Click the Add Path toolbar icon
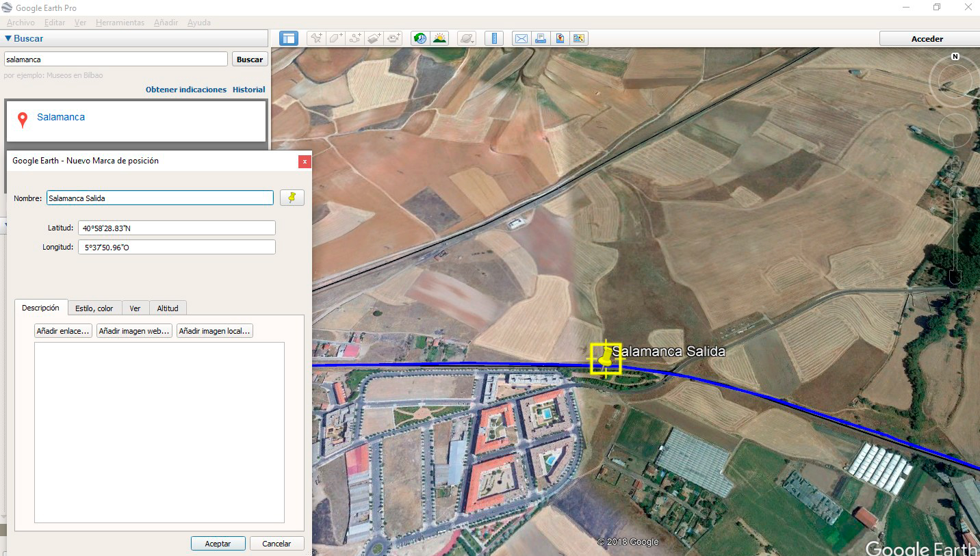The image size is (980, 556). (x=354, y=38)
